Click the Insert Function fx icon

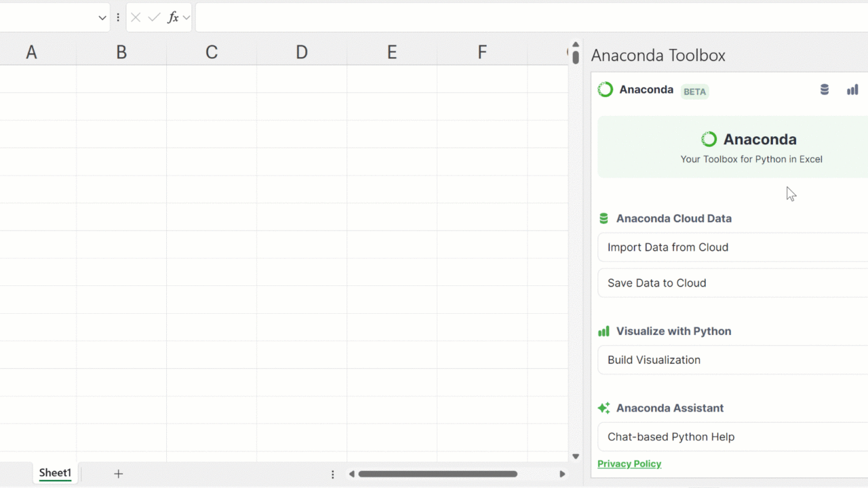coord(173,18)
